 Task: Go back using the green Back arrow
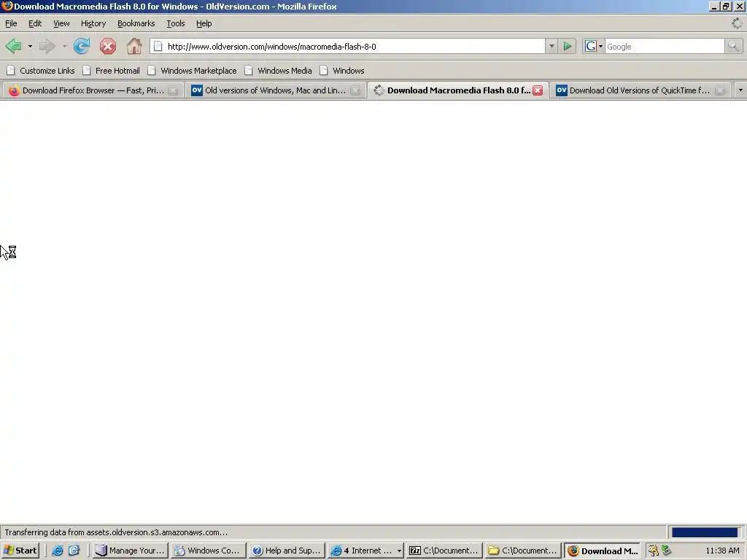coord(13,46)
